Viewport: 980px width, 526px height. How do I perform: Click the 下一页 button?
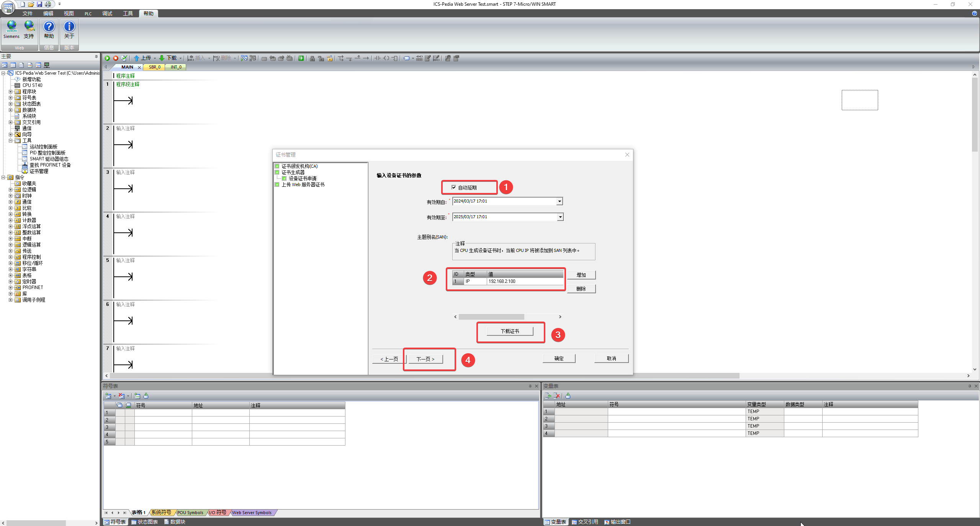(425, 359)
